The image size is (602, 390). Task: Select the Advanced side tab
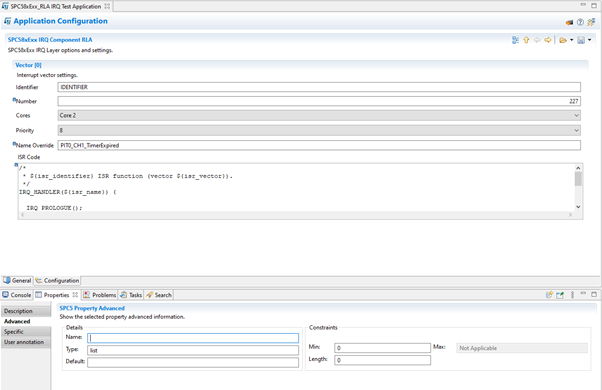tap(26, 321)
